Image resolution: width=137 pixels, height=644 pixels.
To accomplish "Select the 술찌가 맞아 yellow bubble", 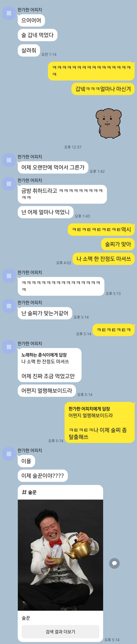I will point(118,244).
